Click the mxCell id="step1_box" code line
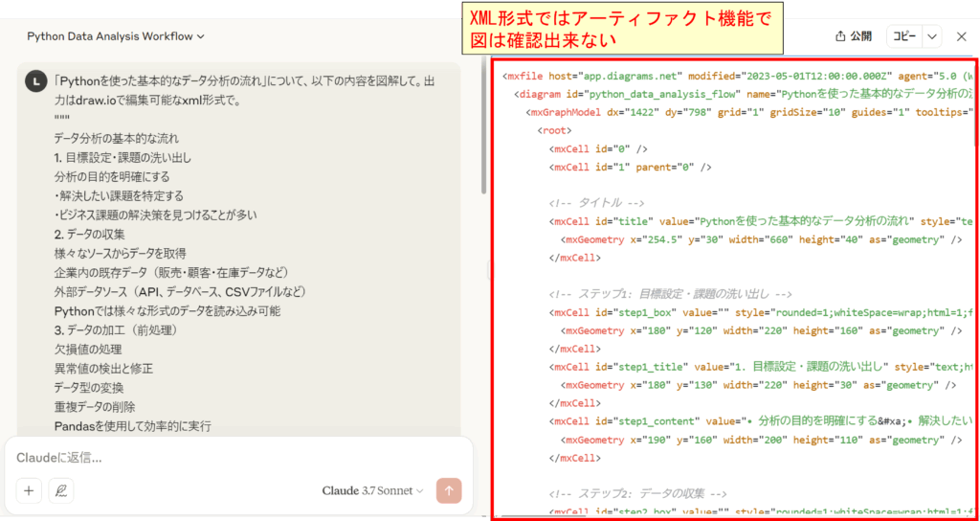The height and width of the screenshot is (521, 980). point(761,311)
